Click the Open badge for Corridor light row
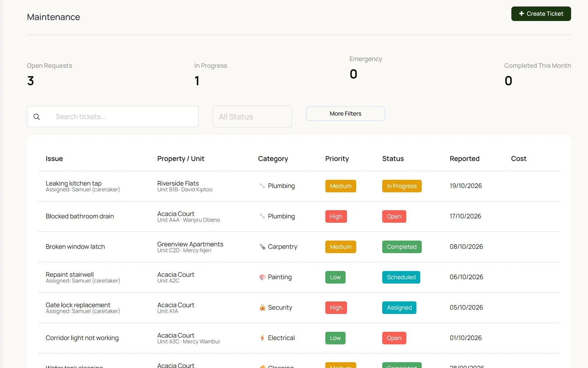 pos(394,338)
